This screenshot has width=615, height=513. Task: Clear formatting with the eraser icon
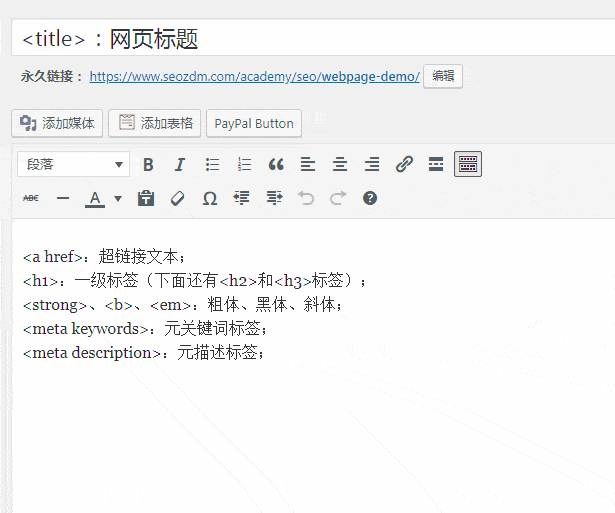point(178,198)
